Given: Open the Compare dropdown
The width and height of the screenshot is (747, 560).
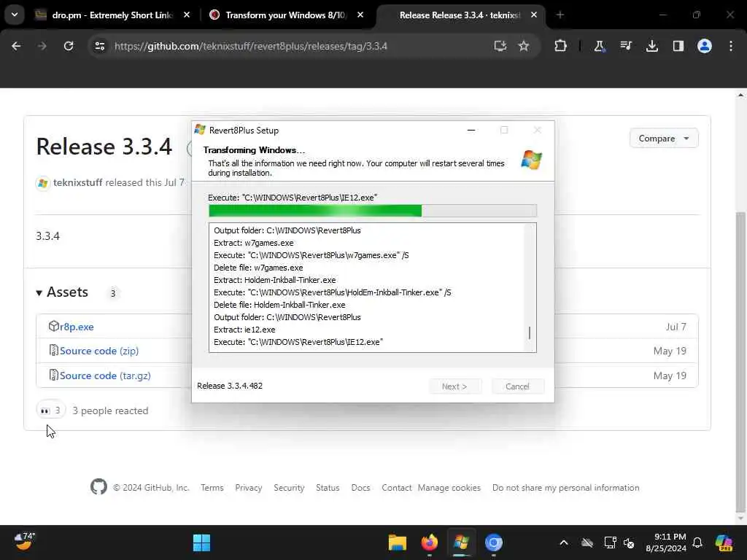Looking at the screenshot, I should (x=663, y=138).
